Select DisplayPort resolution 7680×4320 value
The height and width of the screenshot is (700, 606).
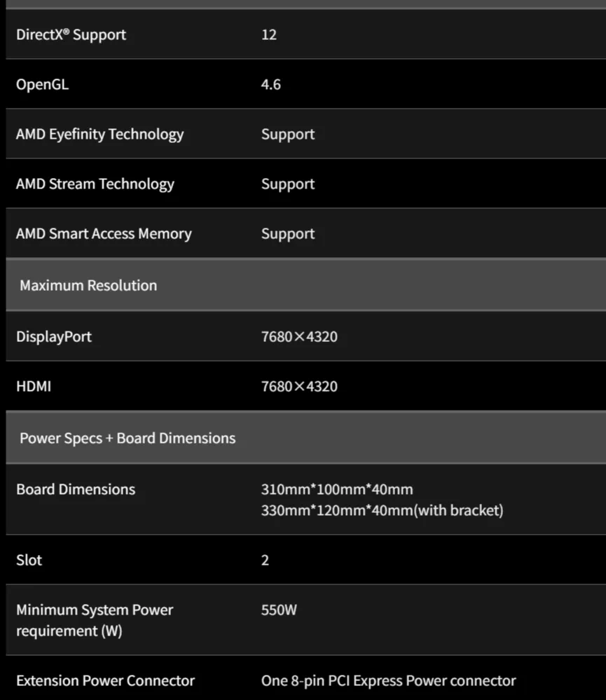click(x=299, y=336)
